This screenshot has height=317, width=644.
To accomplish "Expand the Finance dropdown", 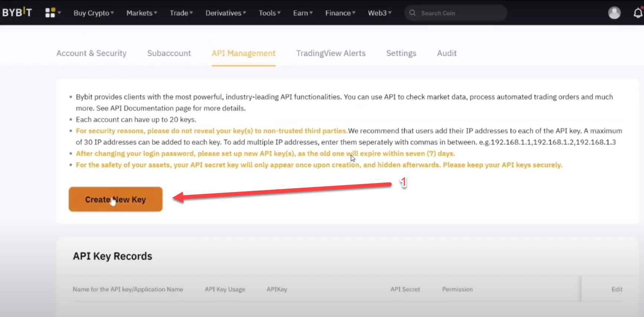I will [x=340, y=13].
